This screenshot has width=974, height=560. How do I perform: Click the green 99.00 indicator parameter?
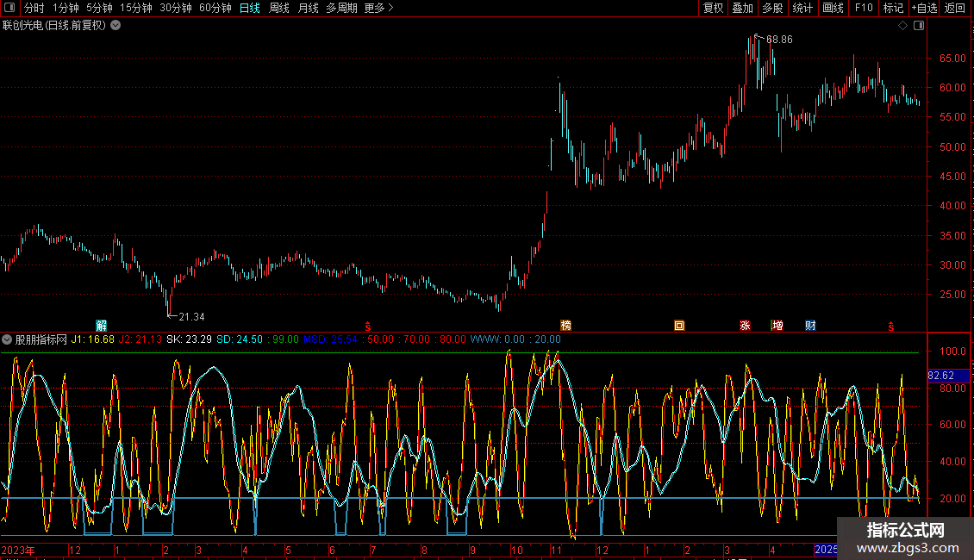click(x=285, y=339)
